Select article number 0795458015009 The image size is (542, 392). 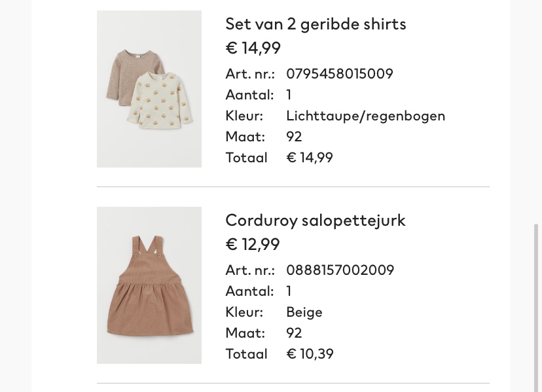click(x=340, y=74)
